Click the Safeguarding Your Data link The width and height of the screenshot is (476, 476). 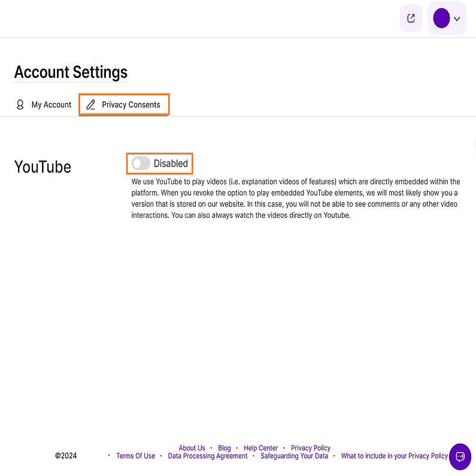(295, 456)
